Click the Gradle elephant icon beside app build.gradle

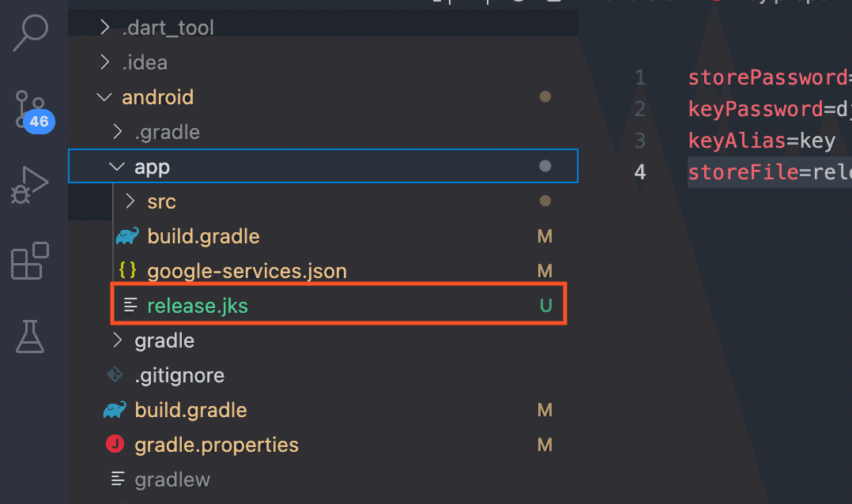pyautogui.click(x=127, y=236)
